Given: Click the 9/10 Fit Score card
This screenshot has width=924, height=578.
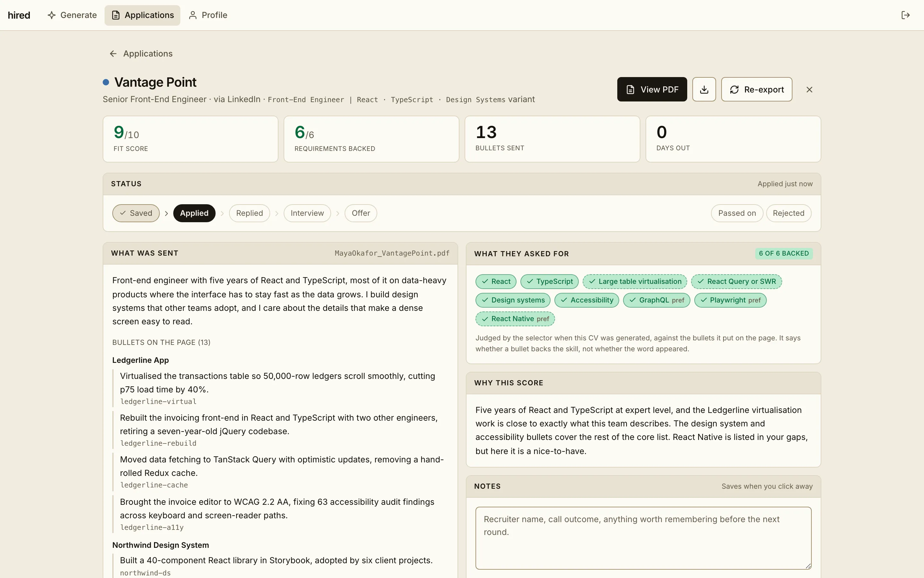Looking at the screenshot, I should click(x=190, y=139).
